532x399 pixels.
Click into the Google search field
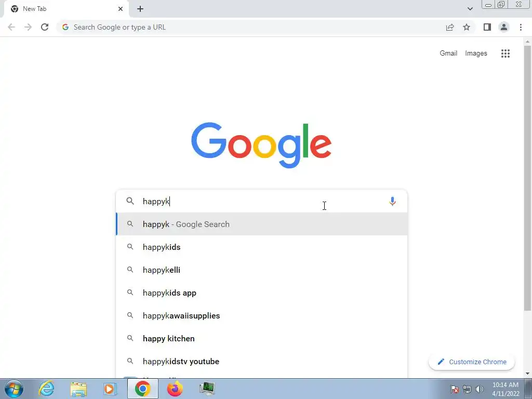261,201
